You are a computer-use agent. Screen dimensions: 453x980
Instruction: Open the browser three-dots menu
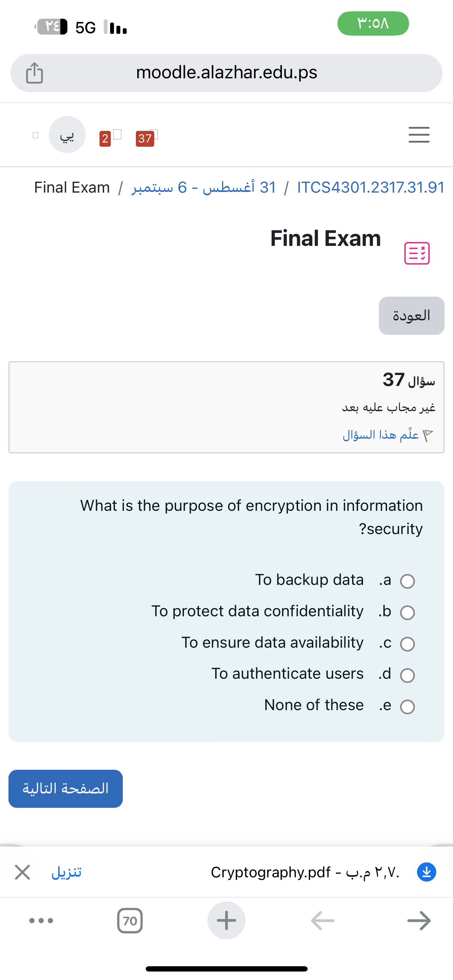point(42,921)
